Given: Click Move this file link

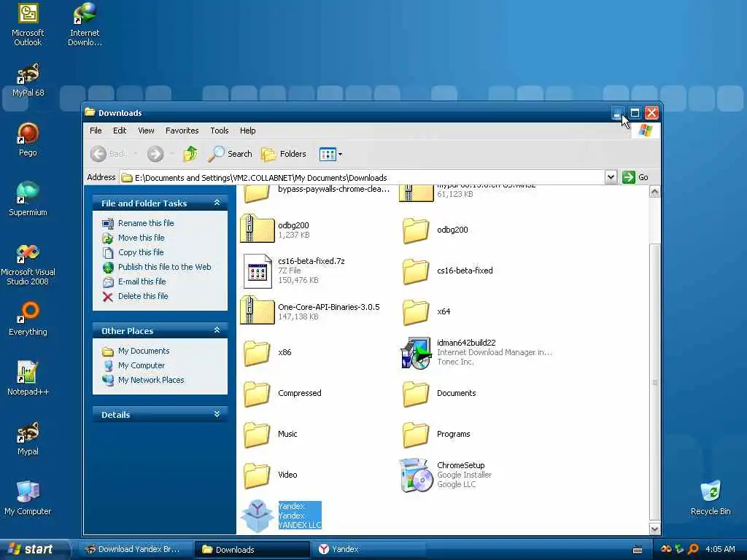Looking at the screenshot, I should click(141, 238).
